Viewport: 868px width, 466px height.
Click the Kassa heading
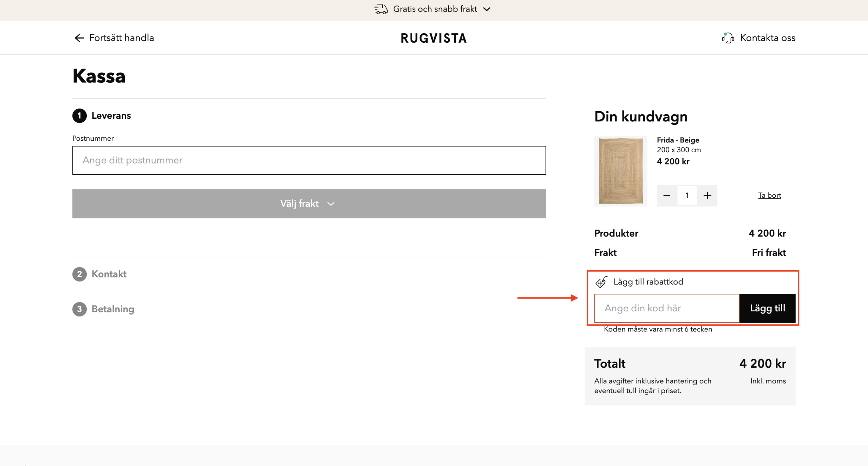tap(99, 76)
